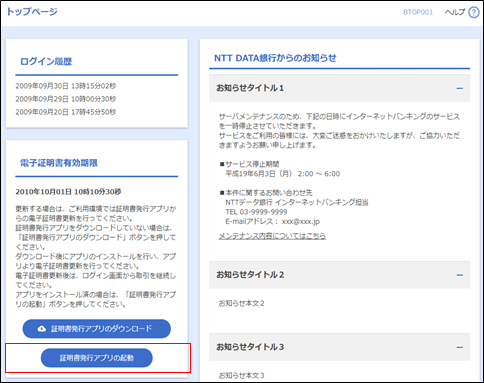Screen dimensions: 484x383
Task: Open the Help question mark icon
Action: click(x=473, y=12)
